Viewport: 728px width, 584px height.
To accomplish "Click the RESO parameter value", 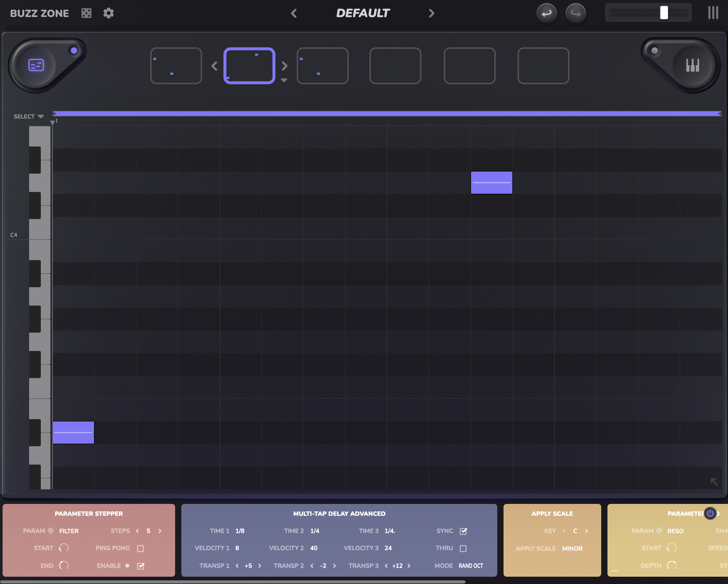I will (675, 531).
